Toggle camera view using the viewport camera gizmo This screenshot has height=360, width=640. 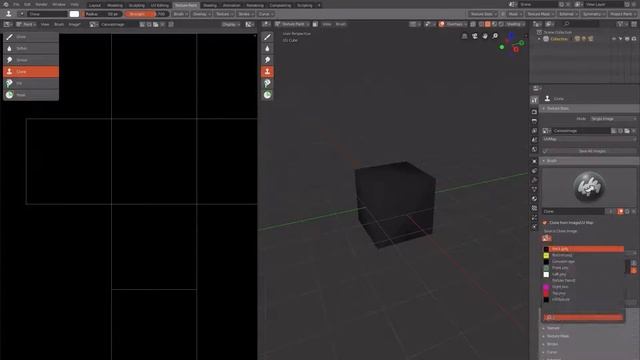coord(475,36)
